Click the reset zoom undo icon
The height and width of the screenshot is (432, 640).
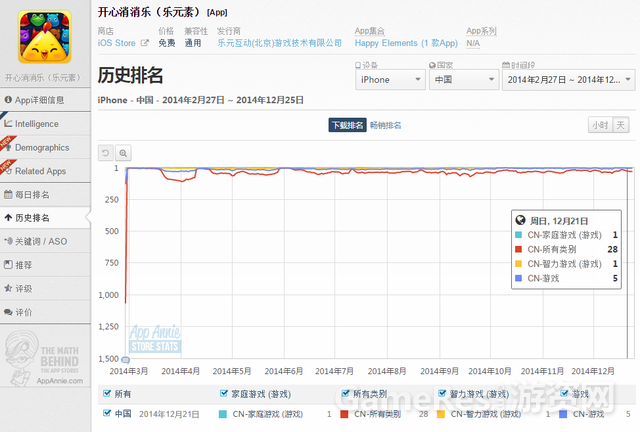[106, 153]
